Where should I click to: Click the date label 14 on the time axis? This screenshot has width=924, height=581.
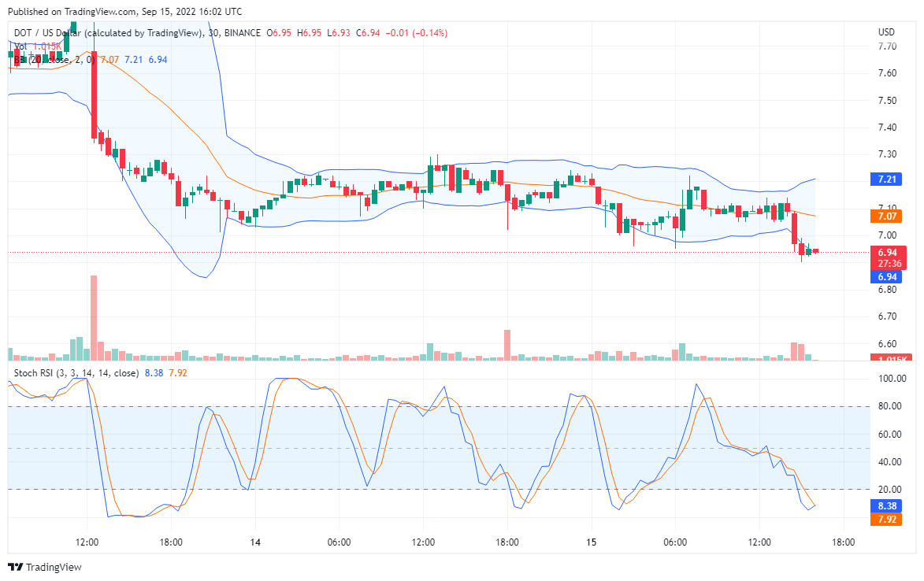point(255,542)
